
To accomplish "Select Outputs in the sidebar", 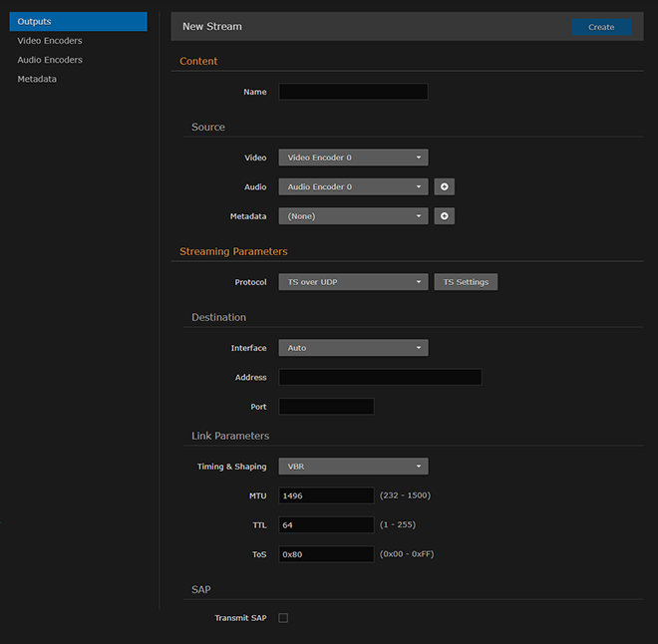I will [x=78, y=22].
